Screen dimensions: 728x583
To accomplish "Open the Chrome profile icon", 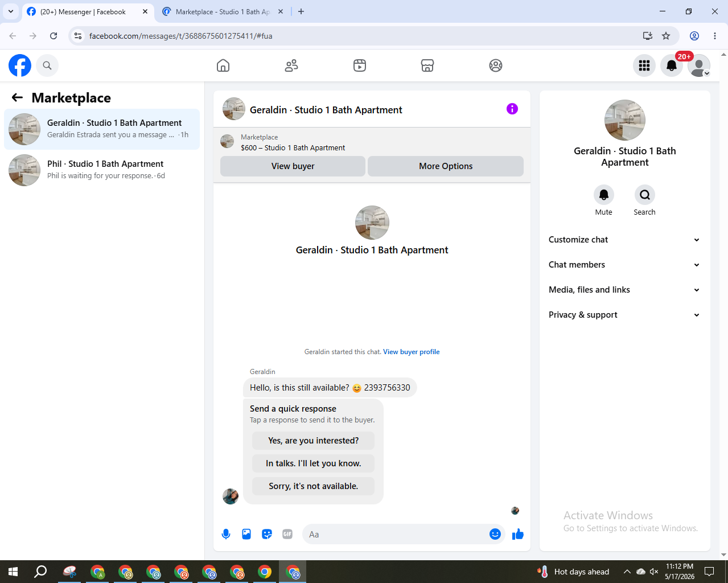I will coord(694,36).
